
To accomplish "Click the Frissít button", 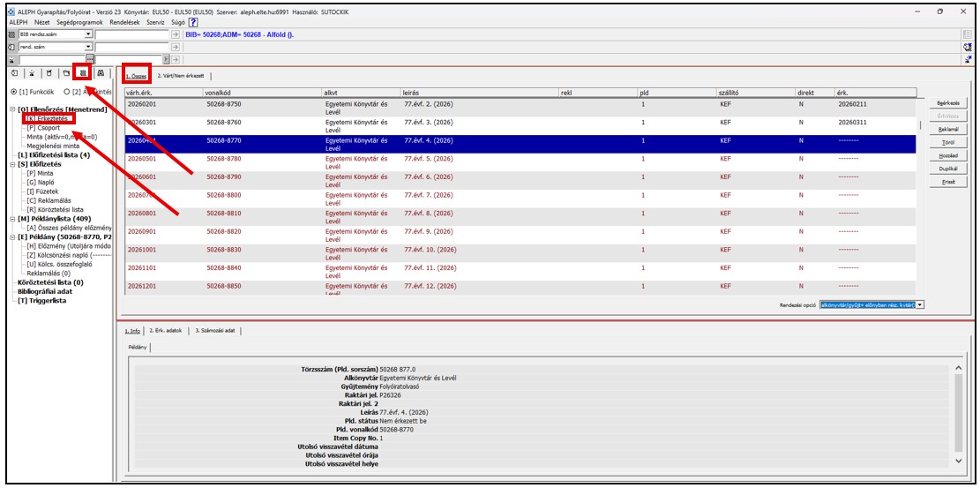I will click(948, 182).
